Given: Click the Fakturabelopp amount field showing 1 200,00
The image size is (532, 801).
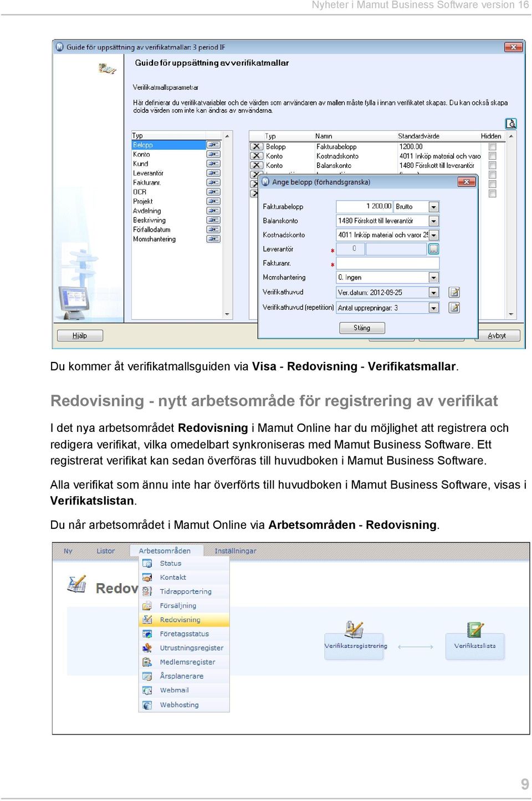Looking at the screenshot, I should [364, 206].
